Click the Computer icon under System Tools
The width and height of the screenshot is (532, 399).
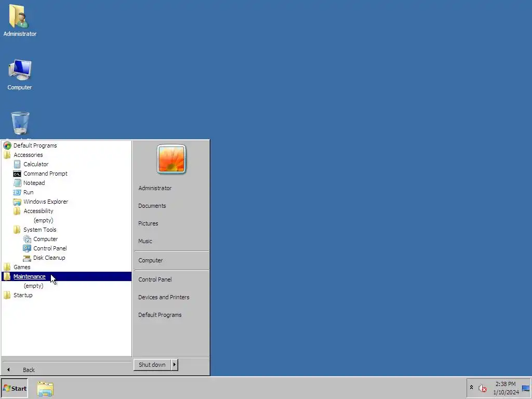pos(27,239)
